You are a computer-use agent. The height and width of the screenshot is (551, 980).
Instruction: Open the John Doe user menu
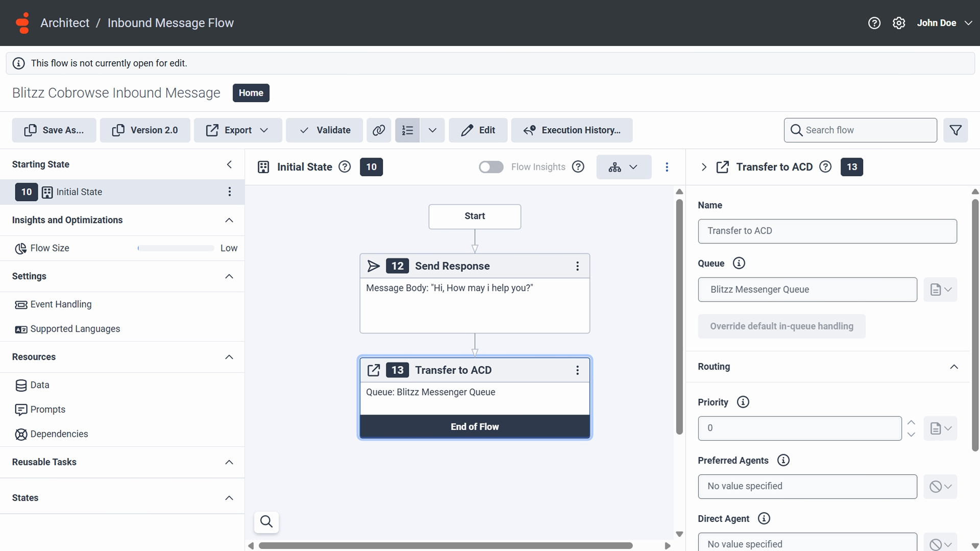coord(944,23)
